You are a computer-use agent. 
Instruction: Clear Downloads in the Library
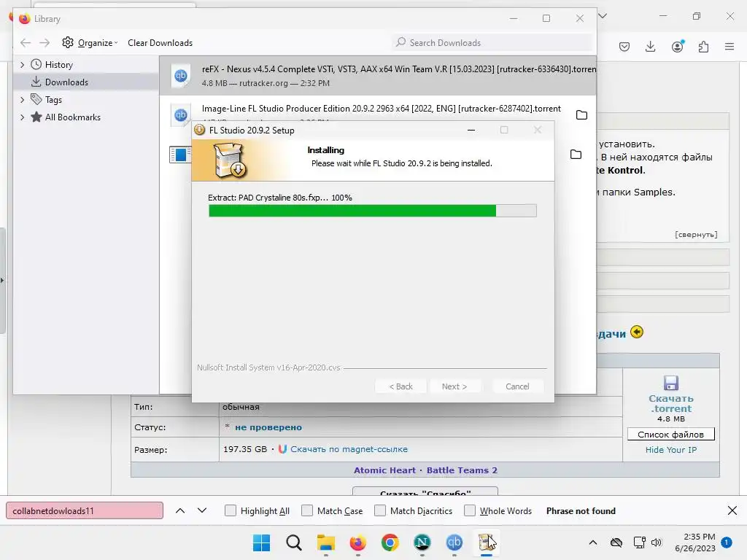coord(160,43)
